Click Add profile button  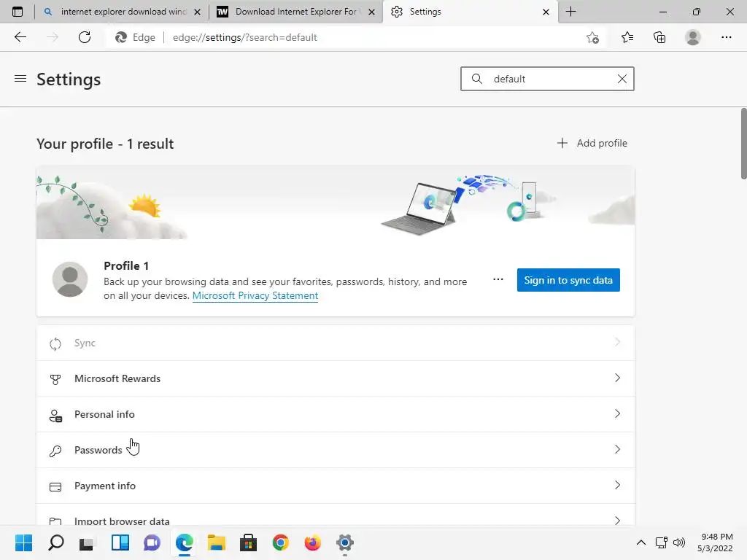592,143
